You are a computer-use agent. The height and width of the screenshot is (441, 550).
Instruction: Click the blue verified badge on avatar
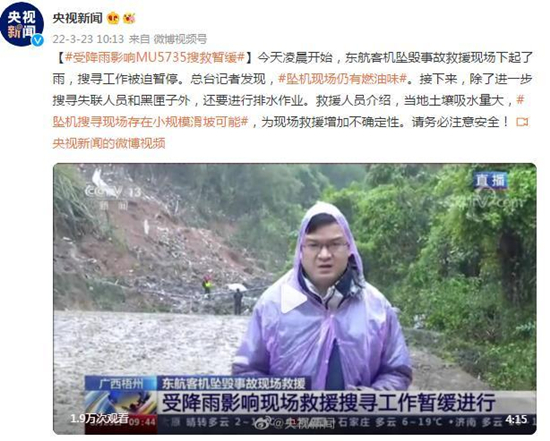[38, 40]
